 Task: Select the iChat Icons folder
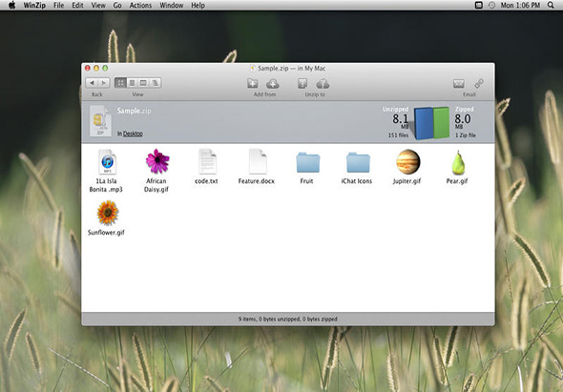(x=358, y=162)
